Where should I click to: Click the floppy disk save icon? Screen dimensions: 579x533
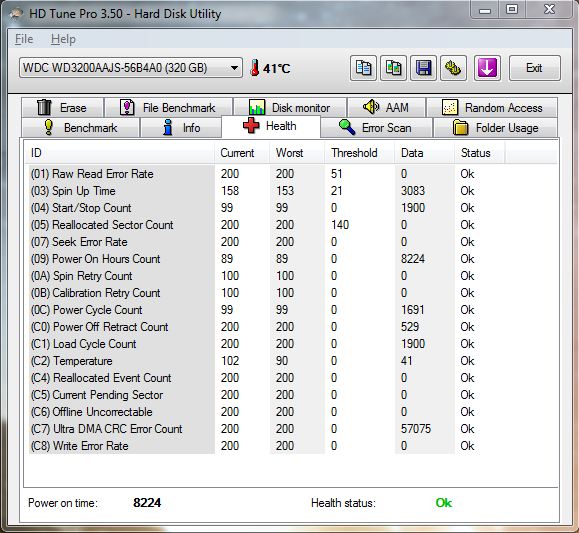coord(423,68)
